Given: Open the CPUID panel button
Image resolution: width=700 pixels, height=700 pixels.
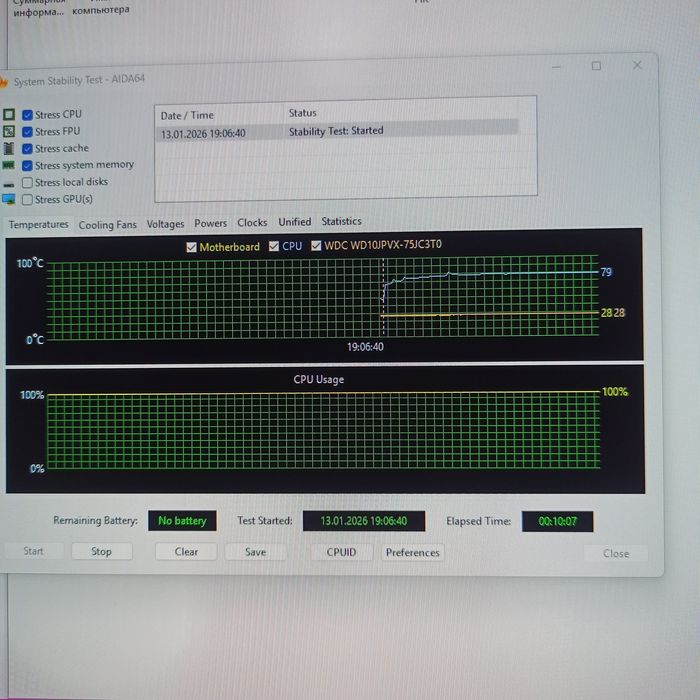Looking at the screenshot, I should [342, 552].
